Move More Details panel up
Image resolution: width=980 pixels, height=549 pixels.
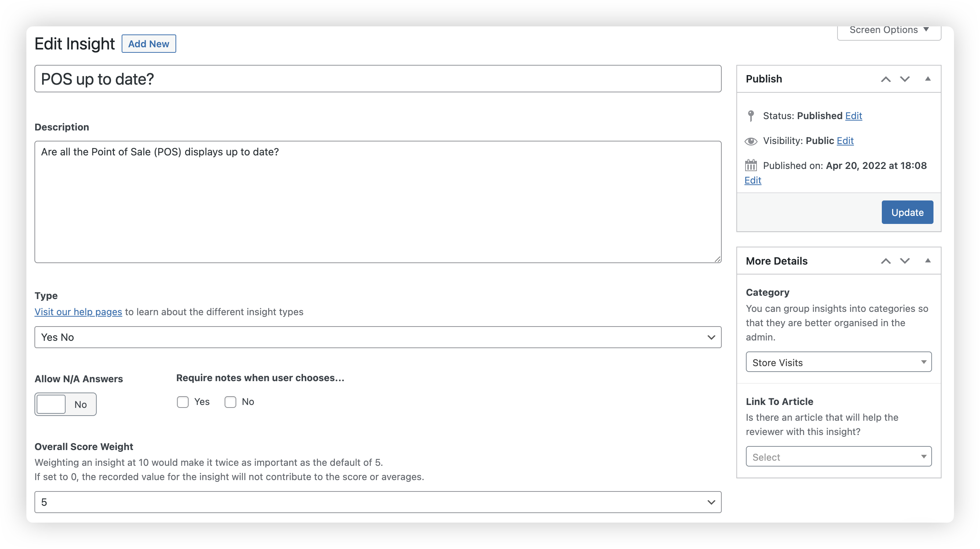pyautogui.click(x=885, y=261)
